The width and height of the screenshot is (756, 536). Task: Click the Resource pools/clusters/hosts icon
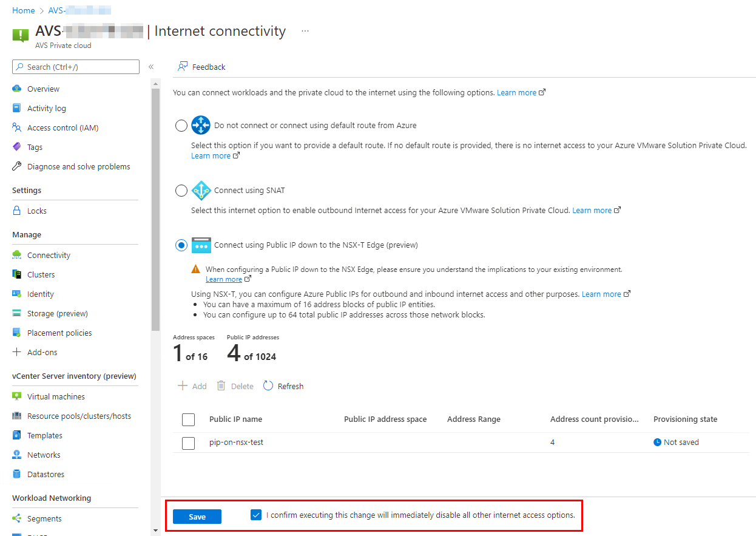17,416
